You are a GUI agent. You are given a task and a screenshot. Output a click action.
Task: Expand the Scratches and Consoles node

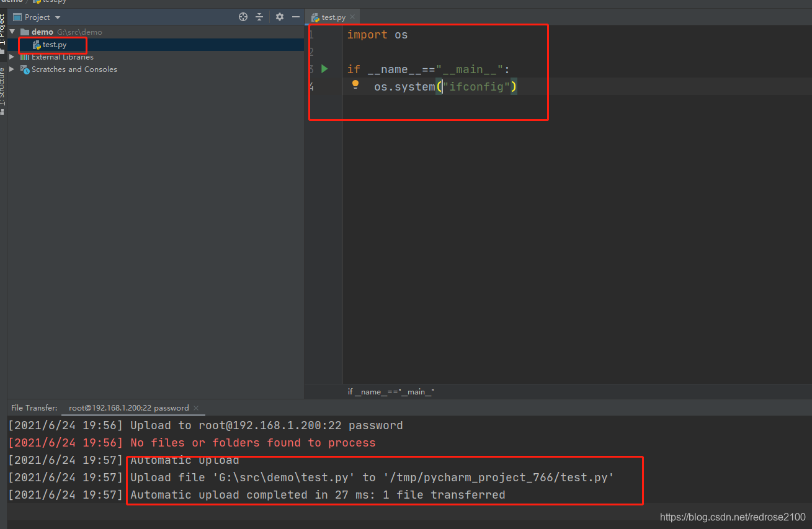(x=12, y=69)
